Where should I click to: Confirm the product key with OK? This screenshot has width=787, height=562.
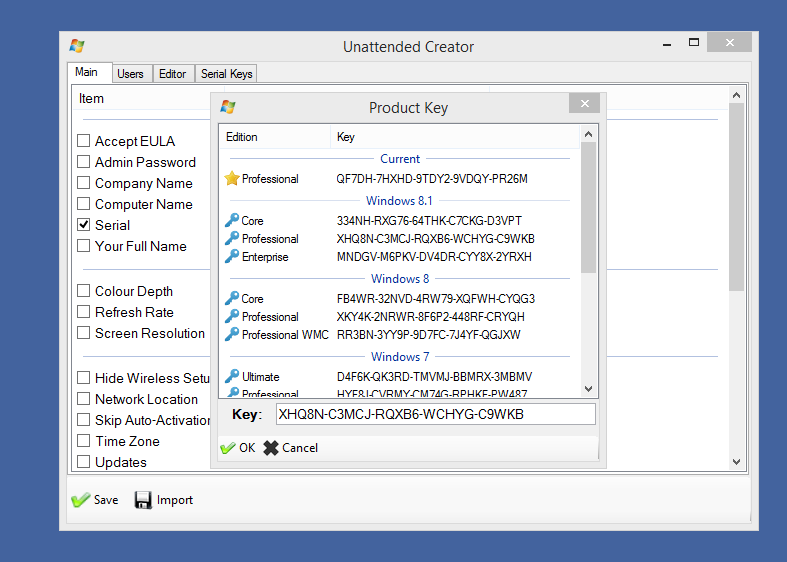point(238,448)
